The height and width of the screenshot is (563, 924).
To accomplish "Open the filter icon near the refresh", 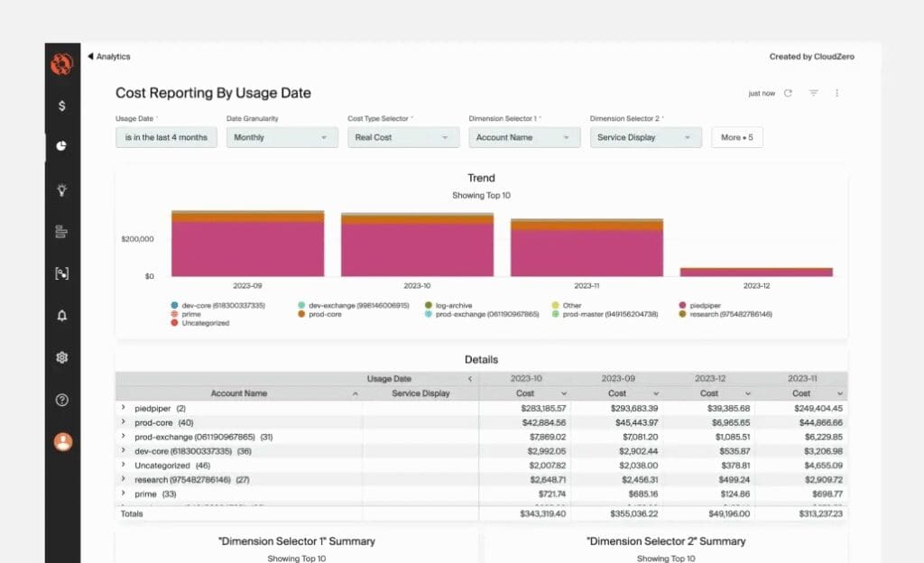I will tap(813, 93).
